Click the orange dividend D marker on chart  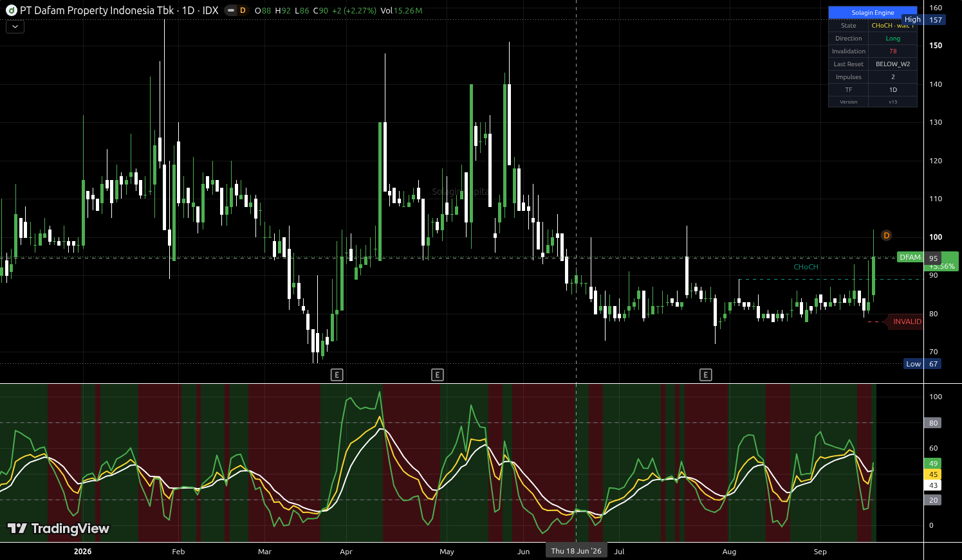pos(886,235)
